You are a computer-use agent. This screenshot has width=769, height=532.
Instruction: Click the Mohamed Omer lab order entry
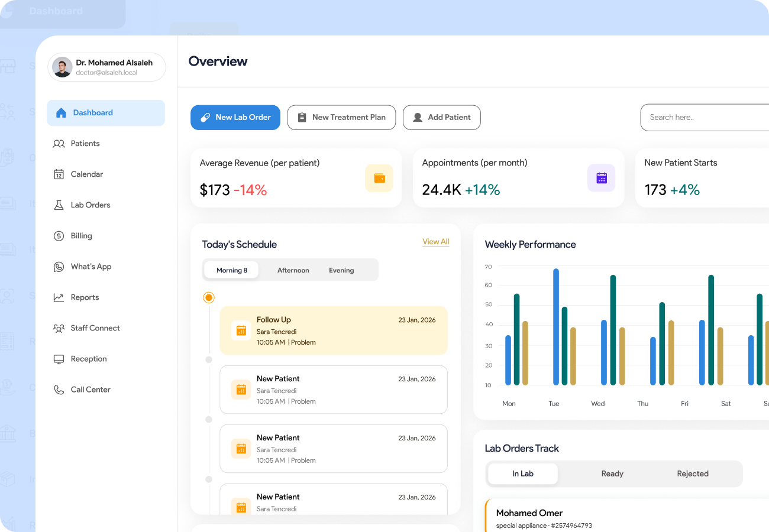[627, 516]
